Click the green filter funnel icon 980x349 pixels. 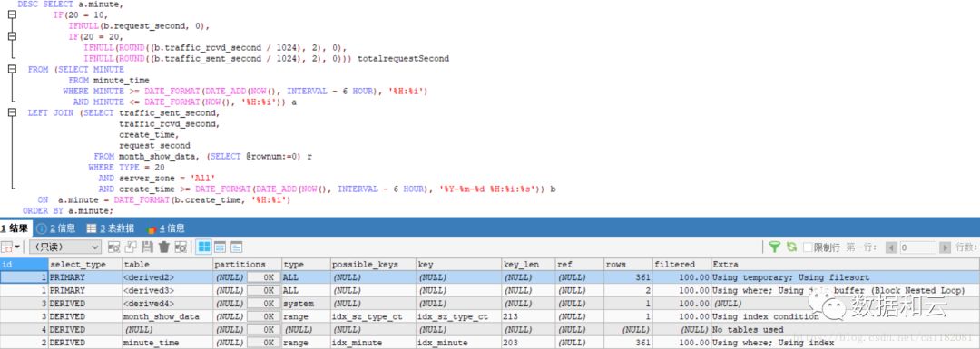pos(774,247)
